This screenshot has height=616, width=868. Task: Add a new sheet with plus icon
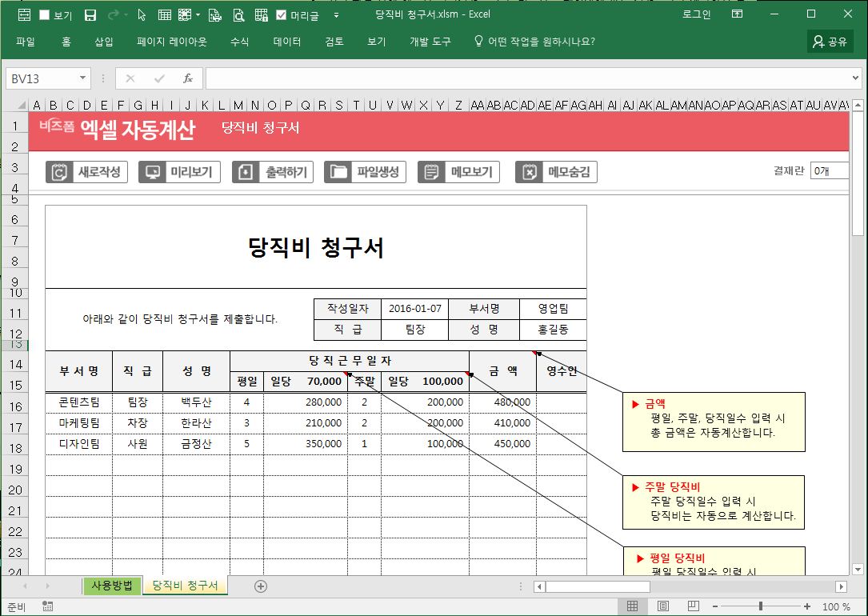pos(260,586)
